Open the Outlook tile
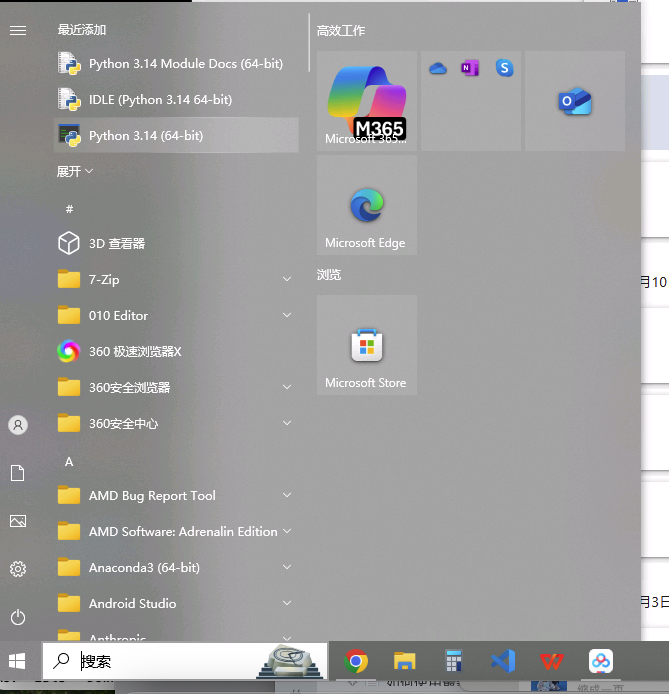The width and height of the screenshot is (669, 694). coord(575,101)
